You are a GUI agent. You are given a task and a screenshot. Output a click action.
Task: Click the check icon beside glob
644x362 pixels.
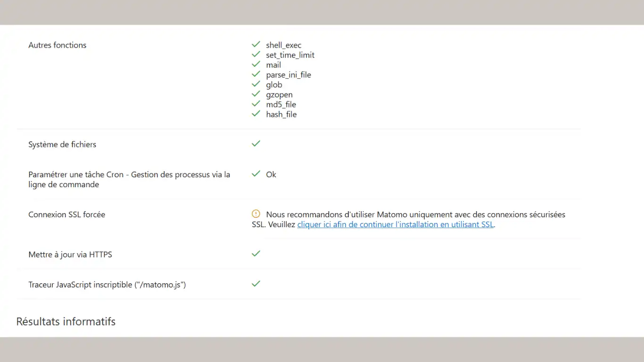coord(256,84)
